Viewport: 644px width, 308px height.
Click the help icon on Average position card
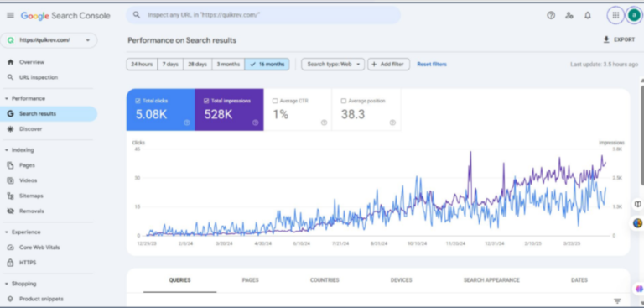392,123
